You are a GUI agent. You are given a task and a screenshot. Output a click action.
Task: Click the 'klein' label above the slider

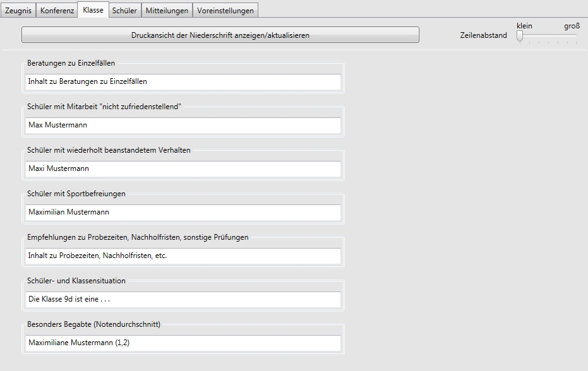click(524, 26)
